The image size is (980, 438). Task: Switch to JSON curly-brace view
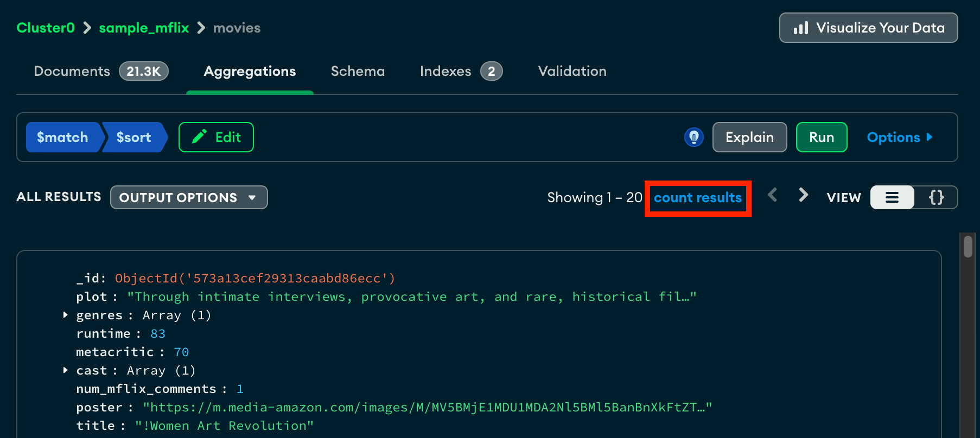(x=936, y=197)
